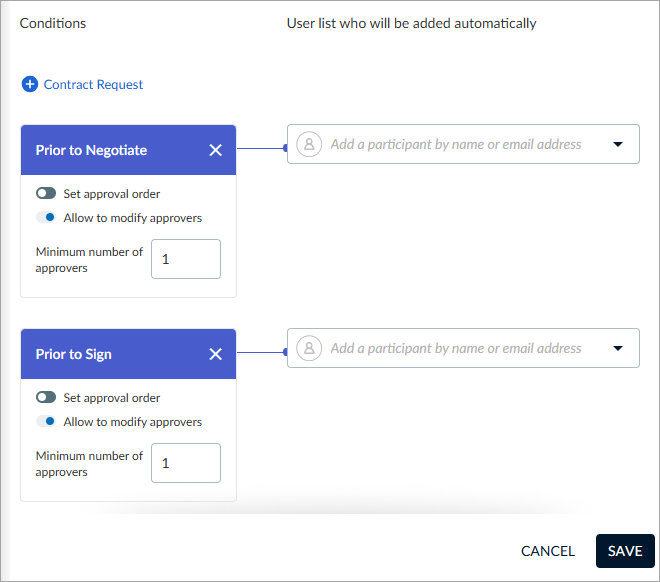Image resolution: width=660 pixels, height=582 pixels.
Task: Click the blue plus icon beside Contract Request
Action: [29, 84]
